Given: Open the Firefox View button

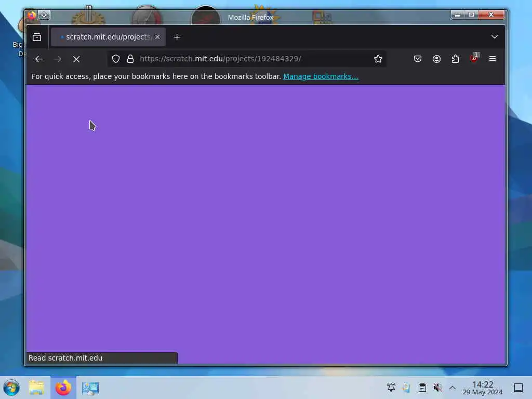Looking at the screenshot, I should pyautogui.click(x=37, y=37).
